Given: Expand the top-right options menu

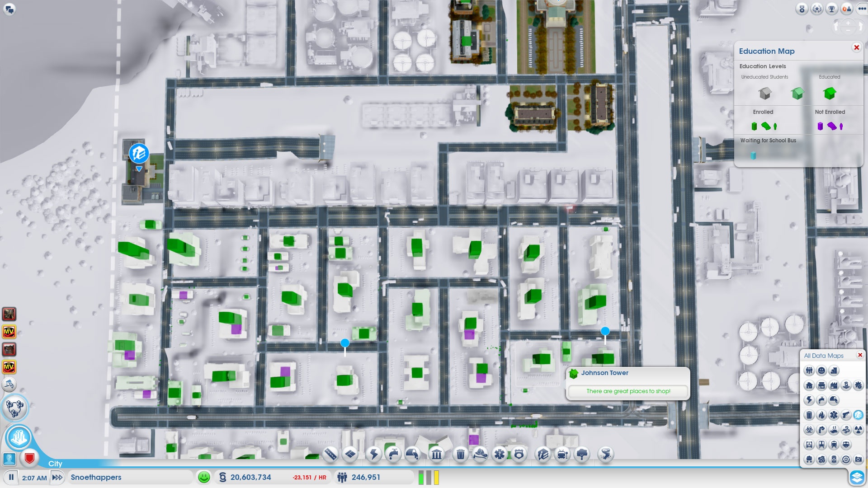Looking at the screenshot, I should [862, 9].
